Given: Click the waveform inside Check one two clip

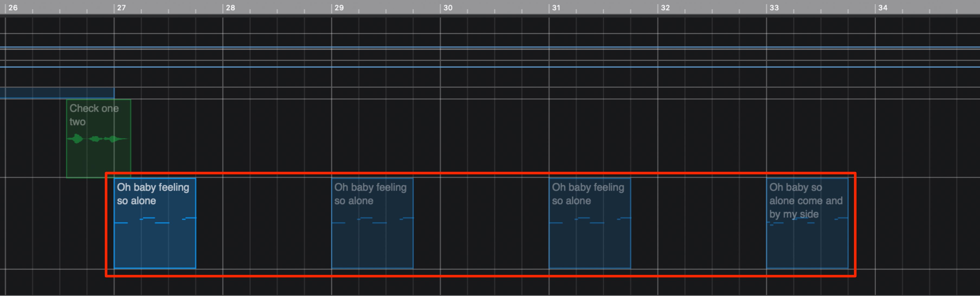Looking at the screenshot, I should pyautogui.click(x=97, y=139).
